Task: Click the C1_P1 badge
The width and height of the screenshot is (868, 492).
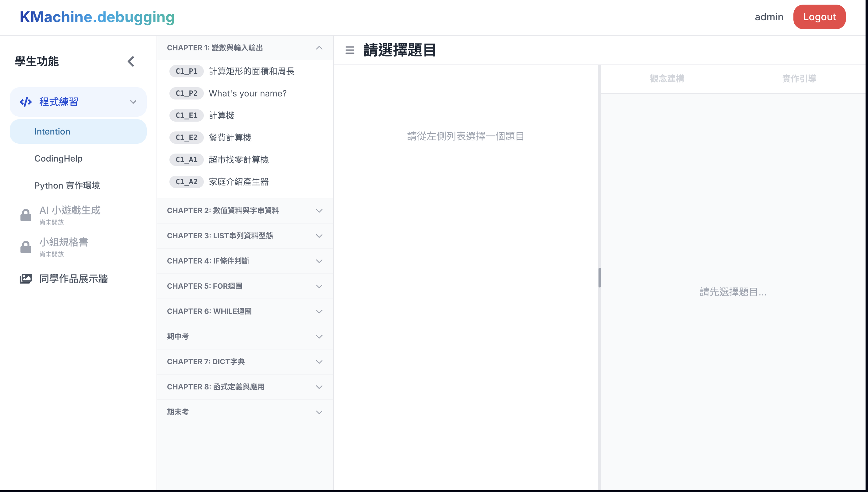Action: [x=186, y=71]
